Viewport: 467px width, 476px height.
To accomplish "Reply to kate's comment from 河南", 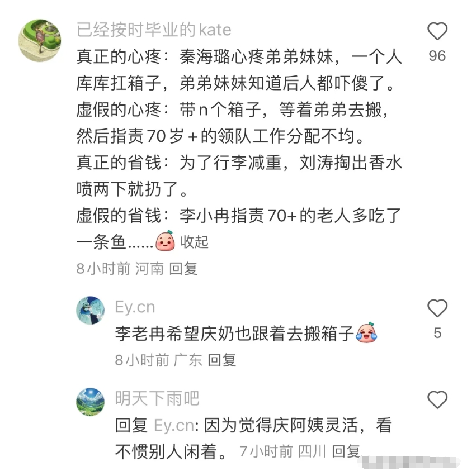I will pyautogui.click(x=183, y=269).
